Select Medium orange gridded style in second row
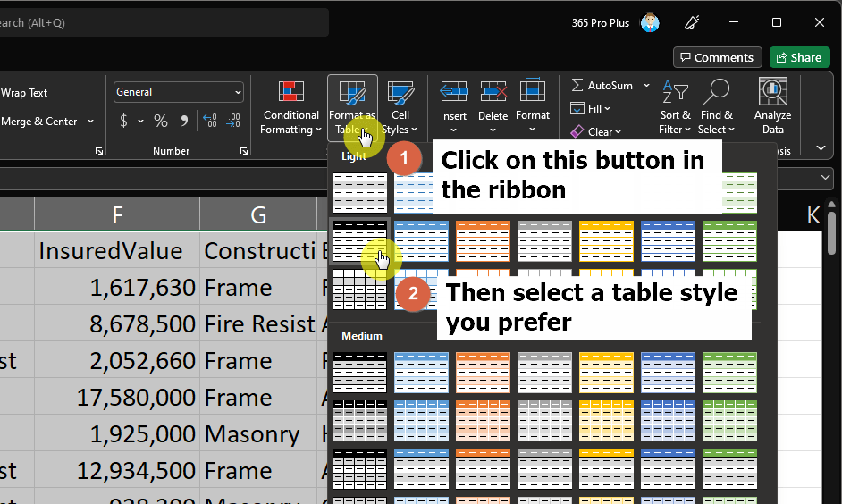This screenshot has height=504, width=842. coord(484,421)
